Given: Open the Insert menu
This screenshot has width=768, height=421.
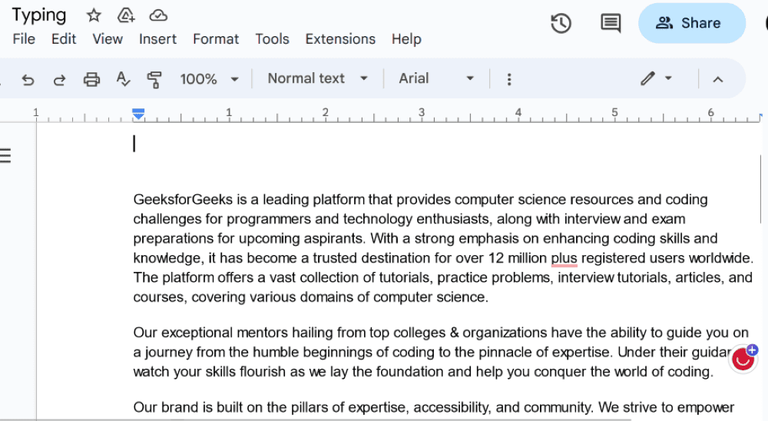Looking at the screenshot, I should (x=158, y=39).
